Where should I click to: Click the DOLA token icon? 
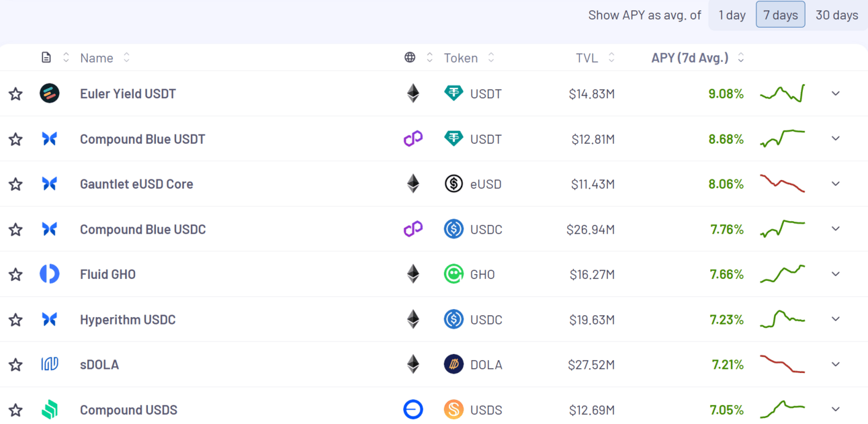tap(454, 364)
